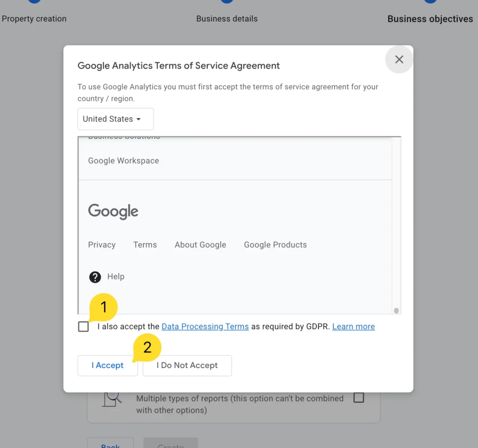478x448 pixels.
Task: Check the Data Processing Terms GDPR checkbox
Action: pyautogui.click(x=83, y=327)
